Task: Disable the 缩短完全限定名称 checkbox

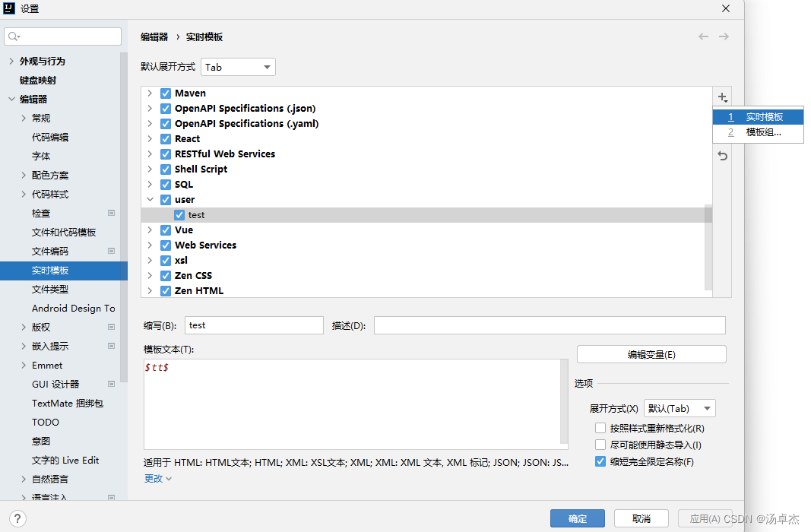Action: coord(600,461)
